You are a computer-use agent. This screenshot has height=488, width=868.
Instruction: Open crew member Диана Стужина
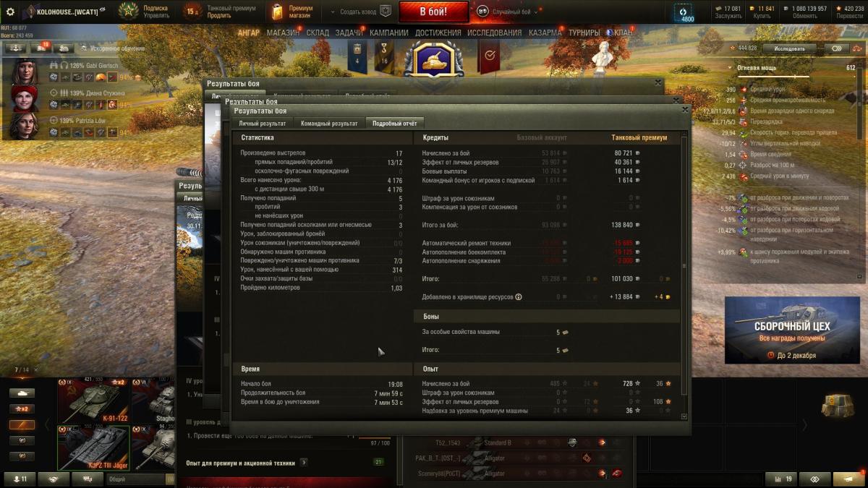tap(72, 99)
